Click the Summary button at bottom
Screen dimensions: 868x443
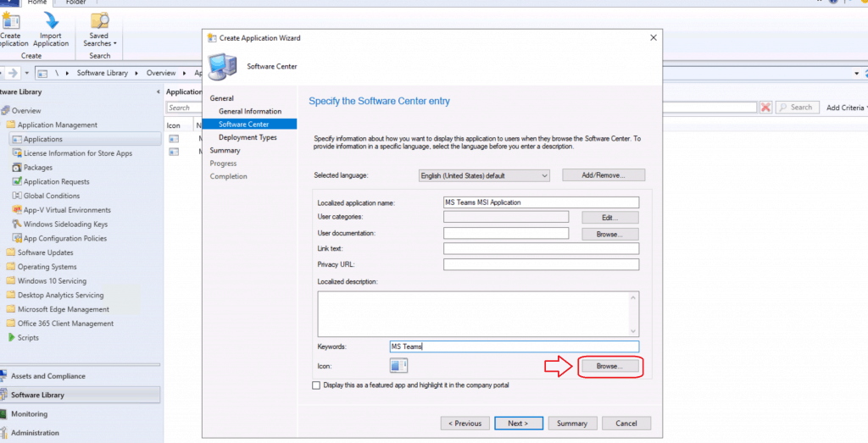572,423
